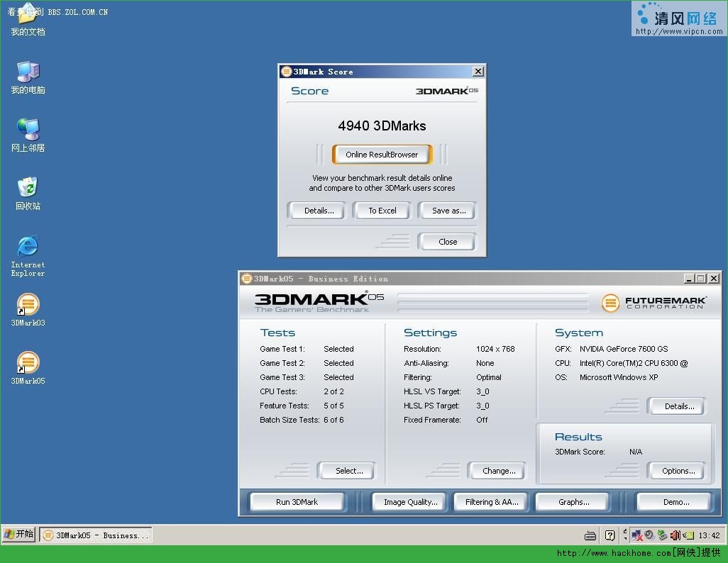Click the help question mark in taskbar
The image size is (728, 563).
click(610, 535)
